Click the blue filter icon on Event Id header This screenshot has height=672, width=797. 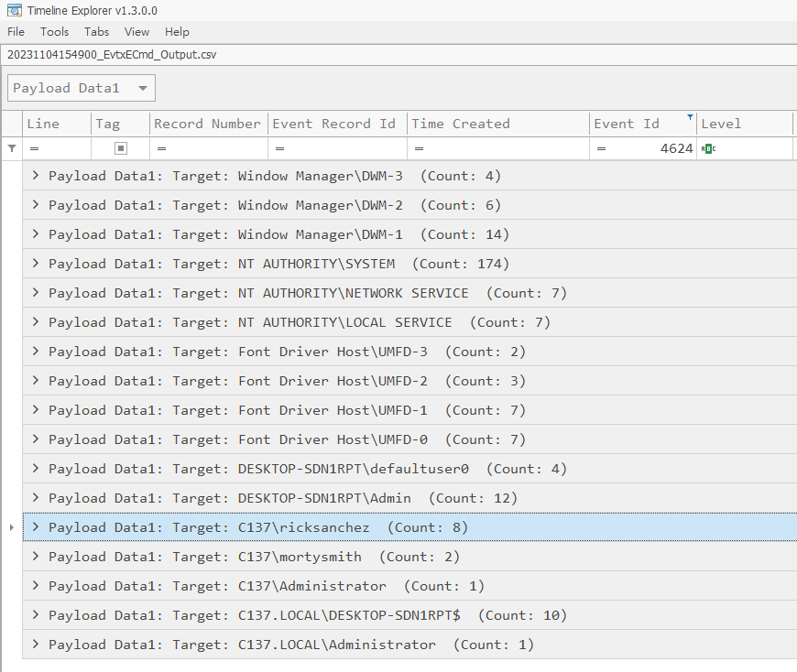tap(690, 117)
